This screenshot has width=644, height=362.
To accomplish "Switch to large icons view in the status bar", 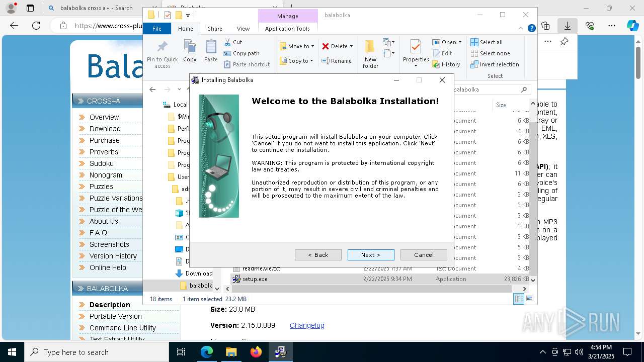I will click(529, 299).
